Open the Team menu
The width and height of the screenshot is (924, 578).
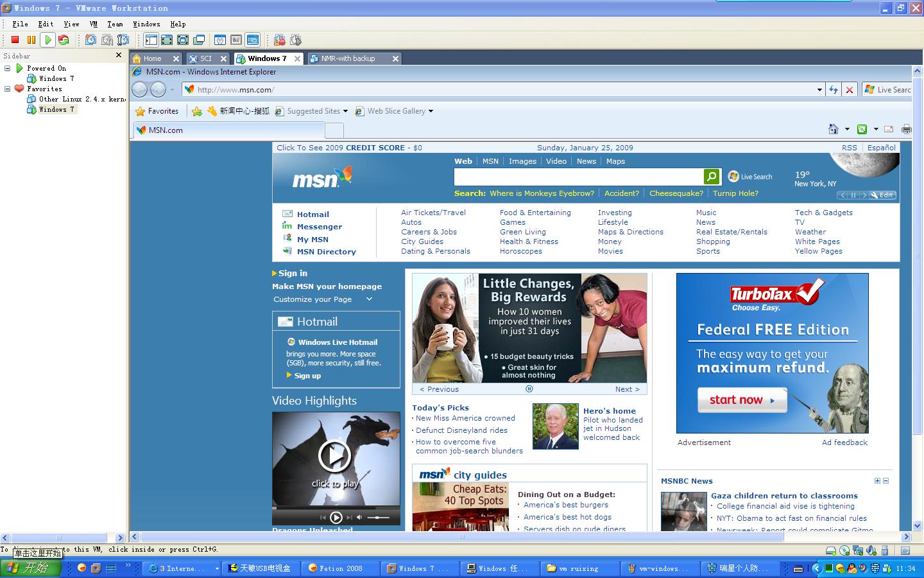115,24
